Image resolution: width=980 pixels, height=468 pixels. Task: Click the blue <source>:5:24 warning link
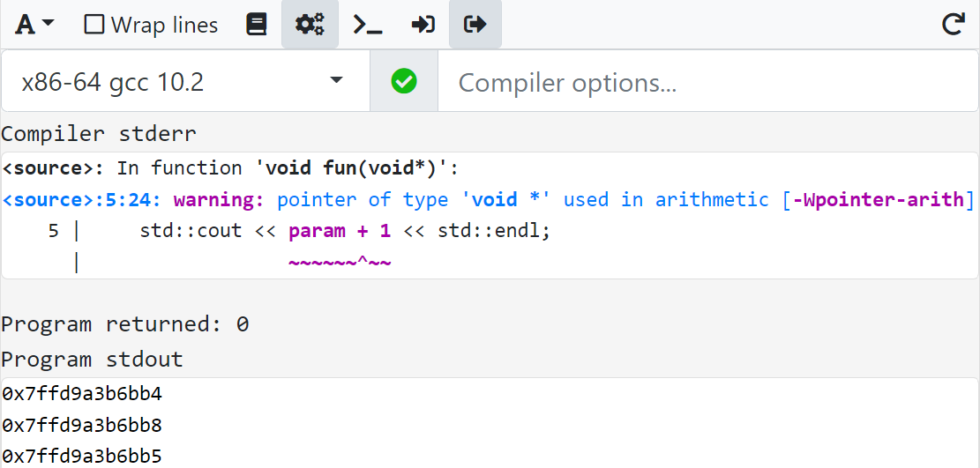tap(81, 200)
